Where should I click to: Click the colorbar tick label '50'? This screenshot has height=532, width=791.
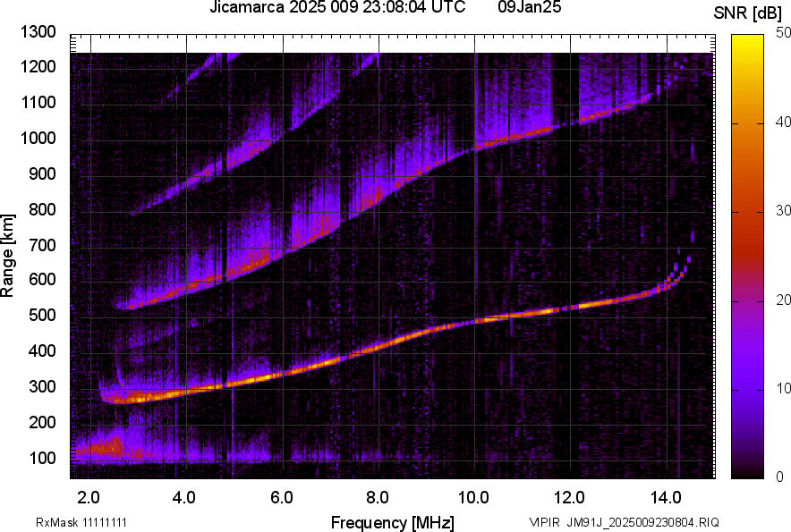tap(784, 33)
